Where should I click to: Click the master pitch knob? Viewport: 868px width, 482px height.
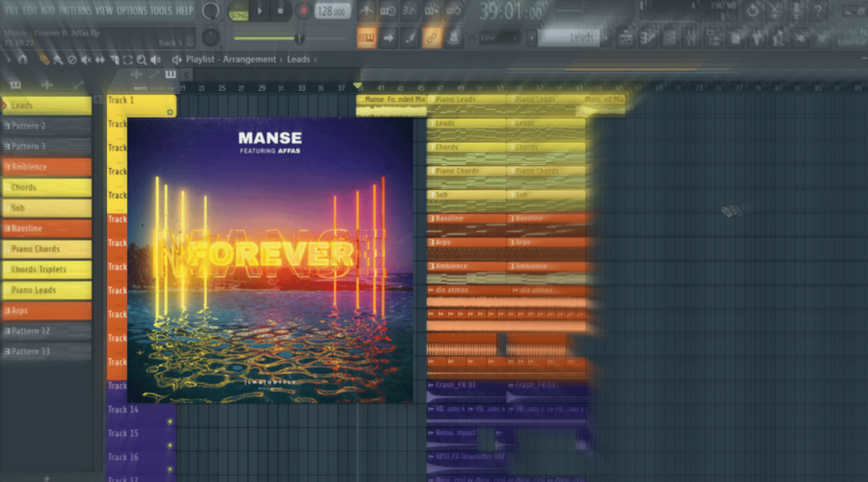(211, 38)
